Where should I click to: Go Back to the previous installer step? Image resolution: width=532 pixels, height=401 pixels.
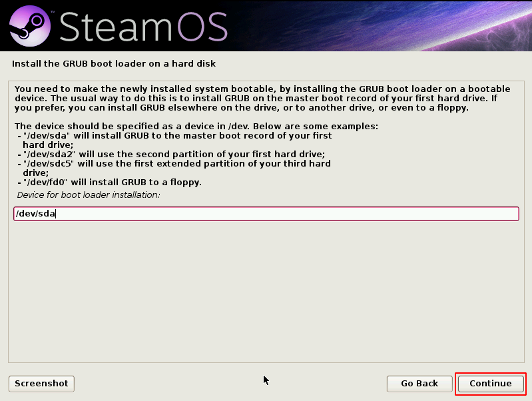pyautogui.click(x=419, y=383)
